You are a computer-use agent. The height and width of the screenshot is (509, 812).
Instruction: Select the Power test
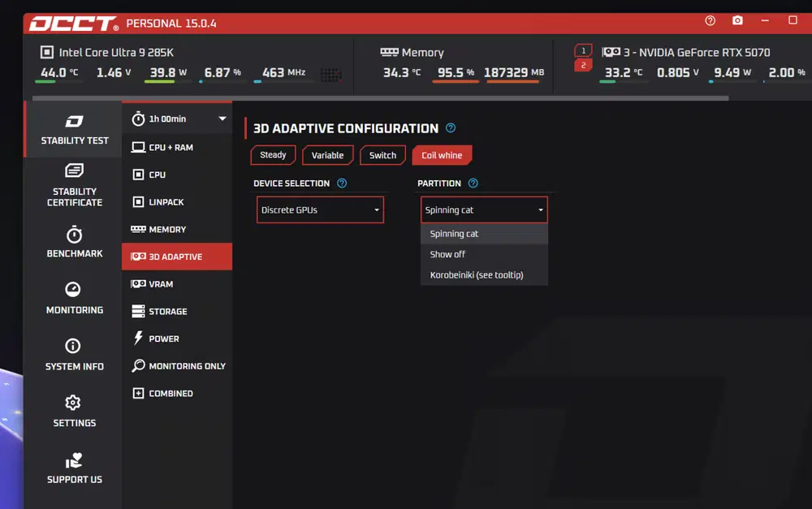tap(176, 339)
